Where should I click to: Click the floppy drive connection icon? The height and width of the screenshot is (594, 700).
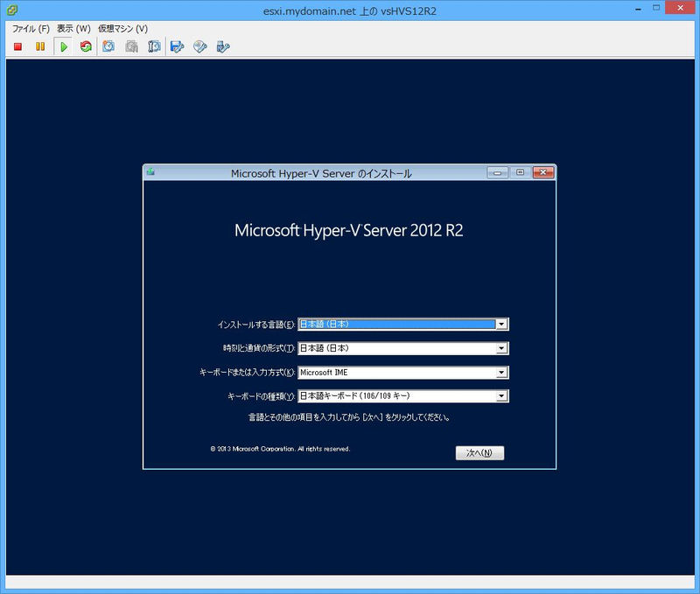pos(178,46)
